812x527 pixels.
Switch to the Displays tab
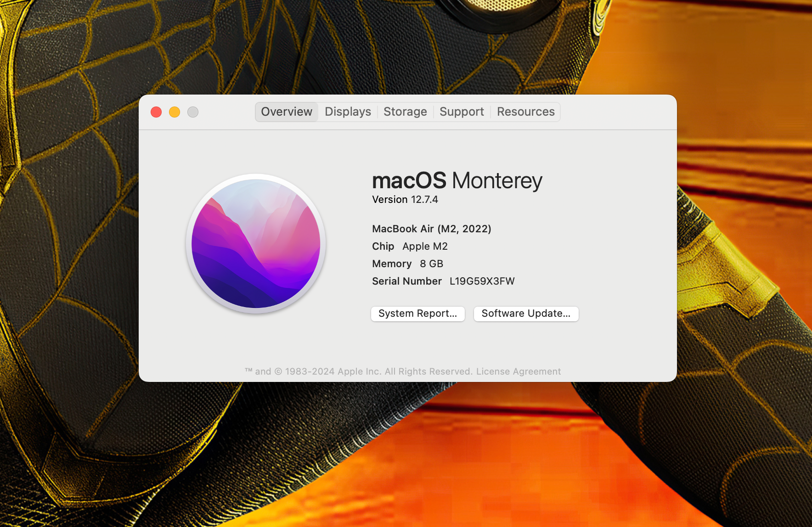click(x=348, y=112)
